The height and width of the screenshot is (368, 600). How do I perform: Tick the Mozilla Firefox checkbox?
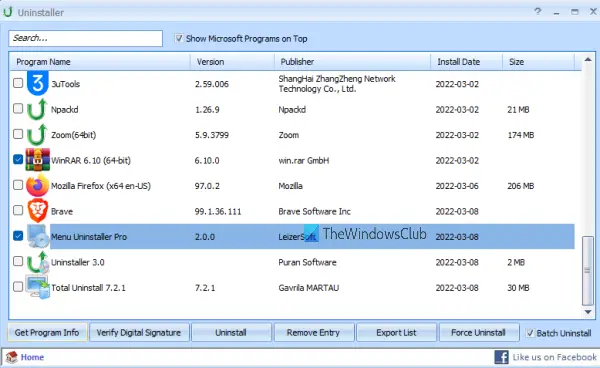point(18,185)
